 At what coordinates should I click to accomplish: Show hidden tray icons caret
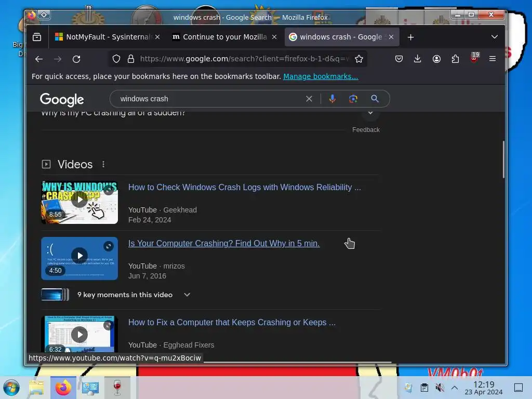coord(455,388)
